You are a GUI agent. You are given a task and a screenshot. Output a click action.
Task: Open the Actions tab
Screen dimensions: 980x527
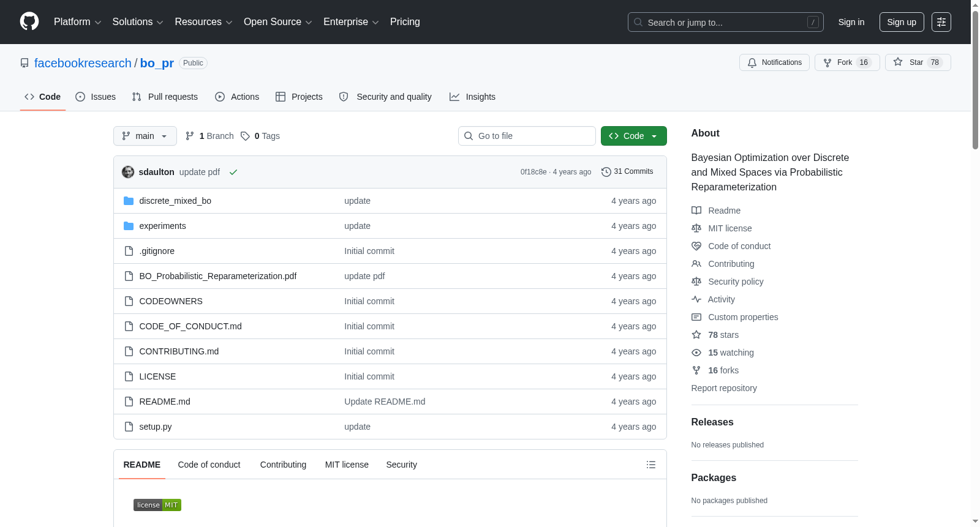tap(237, 97)
